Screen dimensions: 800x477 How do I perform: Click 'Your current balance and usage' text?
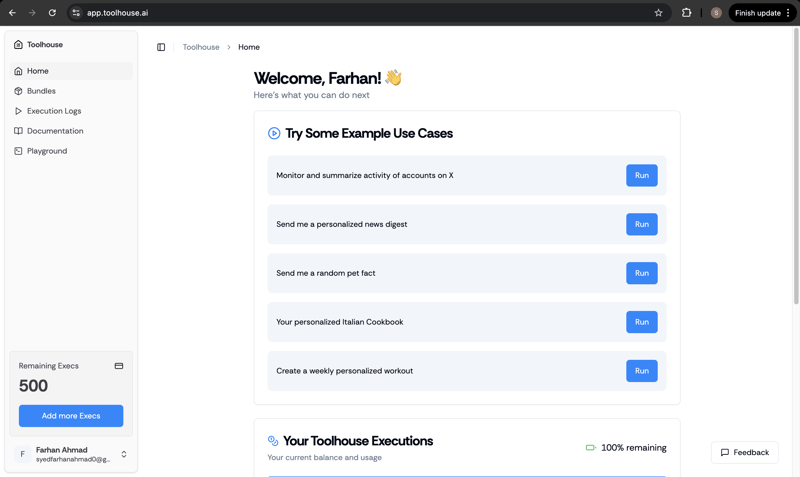tap(324, 457)
